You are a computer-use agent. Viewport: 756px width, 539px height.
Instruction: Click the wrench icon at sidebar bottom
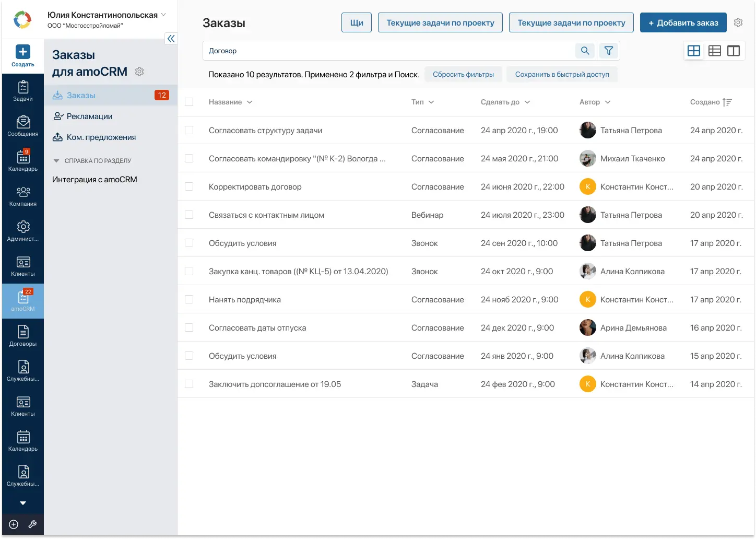(32, 524)
